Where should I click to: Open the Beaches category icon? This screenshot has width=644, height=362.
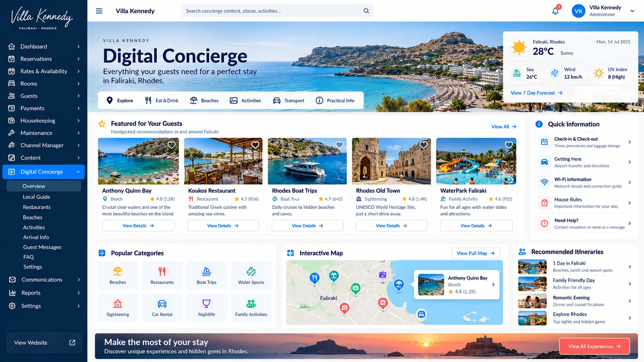point(118,272)
